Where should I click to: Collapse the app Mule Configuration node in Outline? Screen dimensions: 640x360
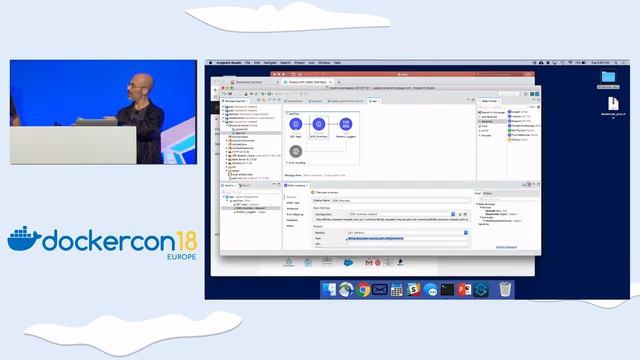click(x=224, y=197)
